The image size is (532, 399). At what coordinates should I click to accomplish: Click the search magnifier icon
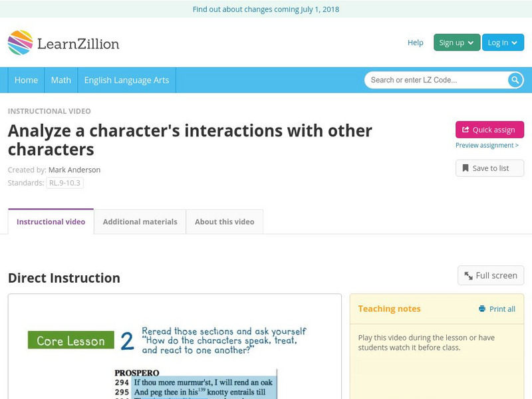tap(514, 80)
